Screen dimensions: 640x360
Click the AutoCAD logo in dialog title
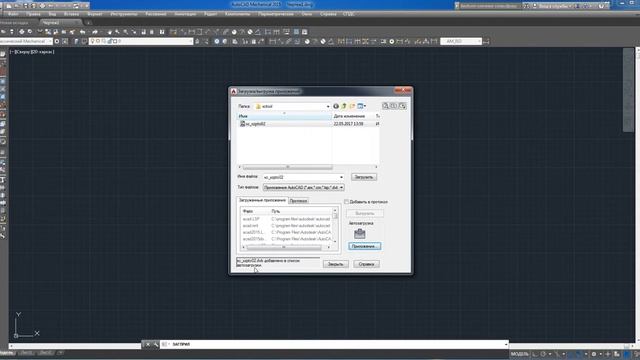point(234,91)
